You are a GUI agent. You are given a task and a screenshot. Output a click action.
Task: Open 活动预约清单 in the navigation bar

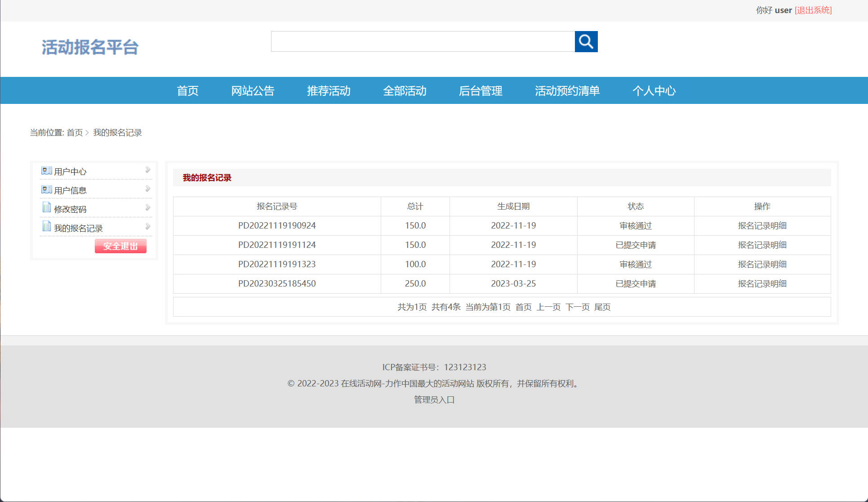point(567,91)
